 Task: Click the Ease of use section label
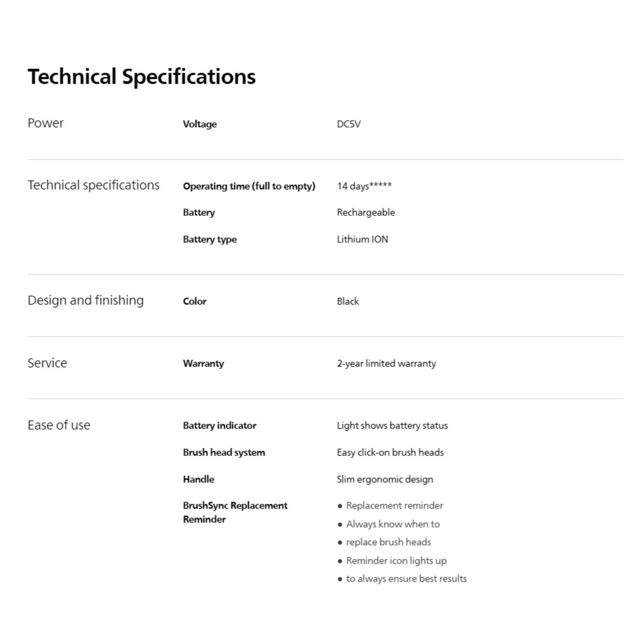tap(59, 425)
